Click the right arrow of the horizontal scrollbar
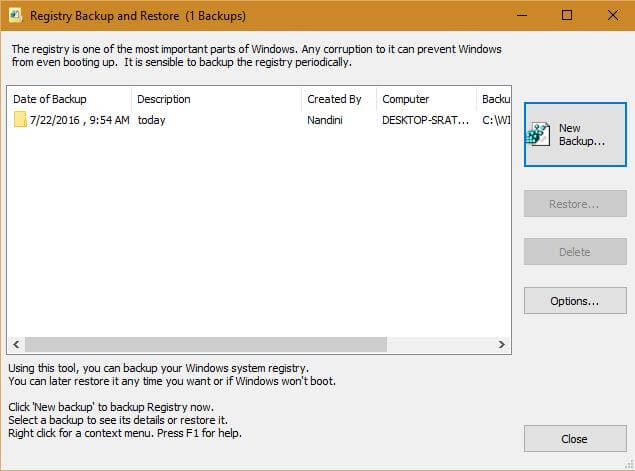Viewport: 635px width, 471px height. 501,344
